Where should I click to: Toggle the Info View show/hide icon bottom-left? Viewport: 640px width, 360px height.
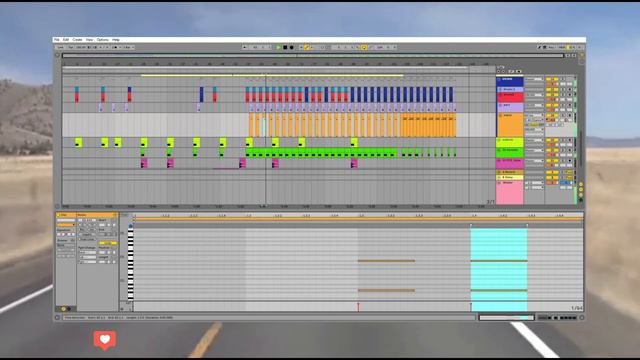(58, 318)
